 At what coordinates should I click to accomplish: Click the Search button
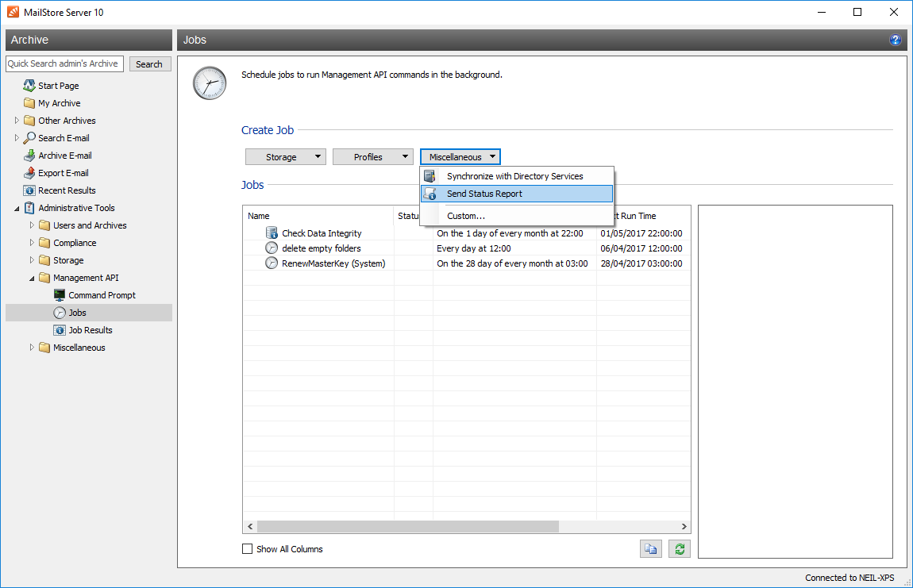pyautogui.click(x=149, y=64)
